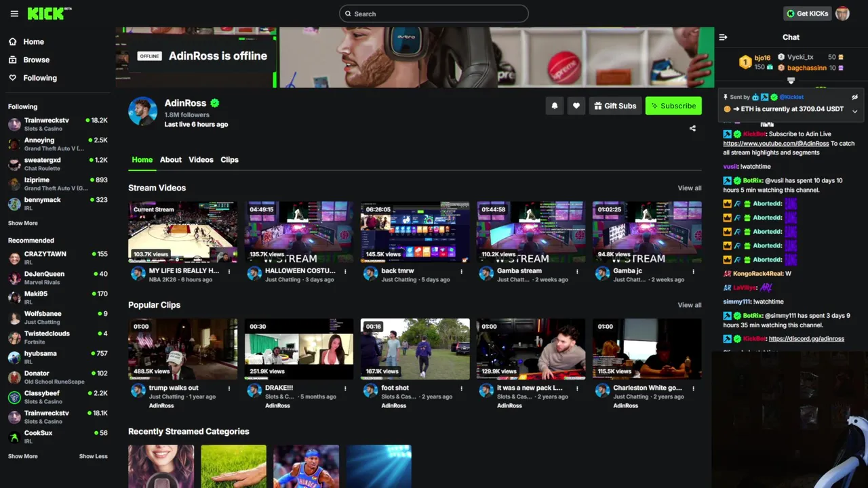Click CRAZYTAWN avatar in Recommended
868x488 pixels.
14,258
